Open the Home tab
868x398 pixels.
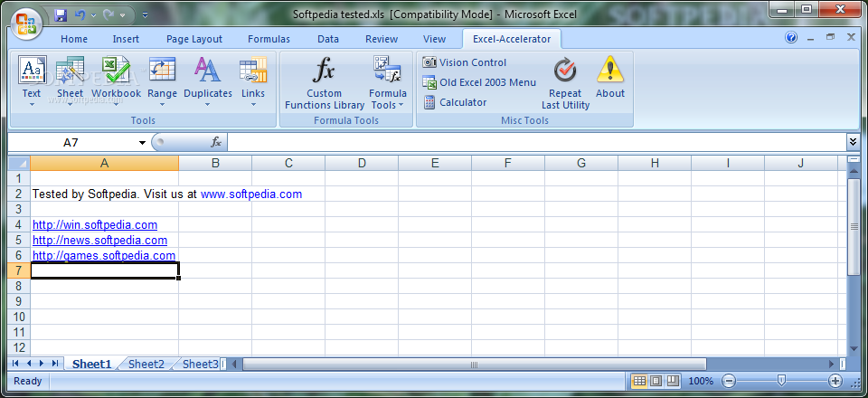(74, 39)
